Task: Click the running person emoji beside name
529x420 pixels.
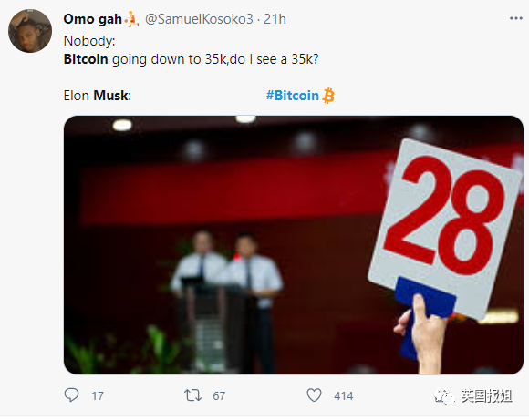Action: (x=131, y=19)
